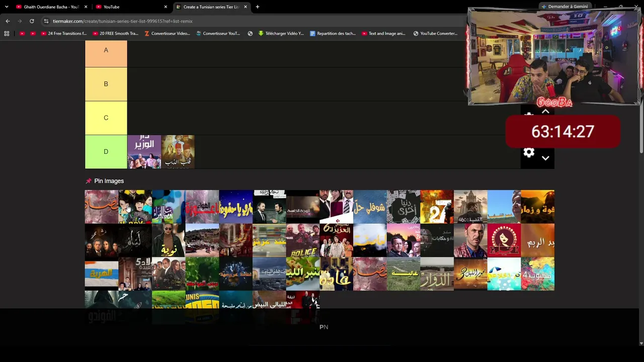This screenshot has height=362, width=644.
Task: Open the Repartition des tach... bookmark
Action: tap(333, 34)
